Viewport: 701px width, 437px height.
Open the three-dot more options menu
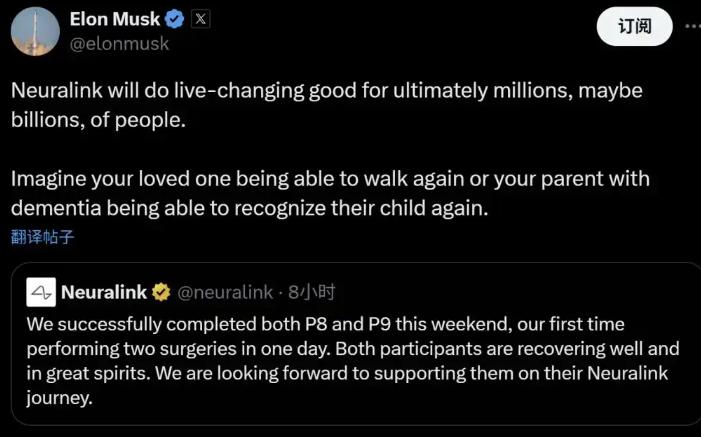pyautogui.click(x=692, y=27)
